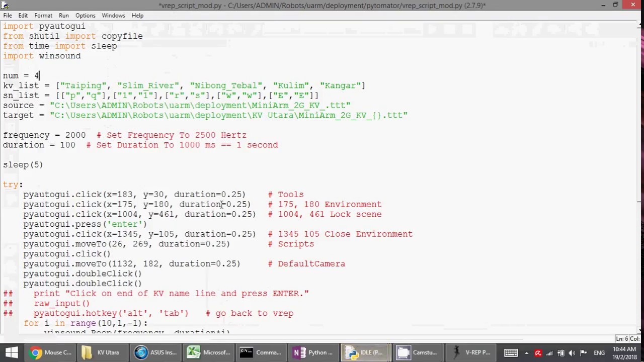Image resolution: width=644 pixels, height=362 pixels.
Task: Click "Taiping" in kv_list
Action: click(83, 85)
